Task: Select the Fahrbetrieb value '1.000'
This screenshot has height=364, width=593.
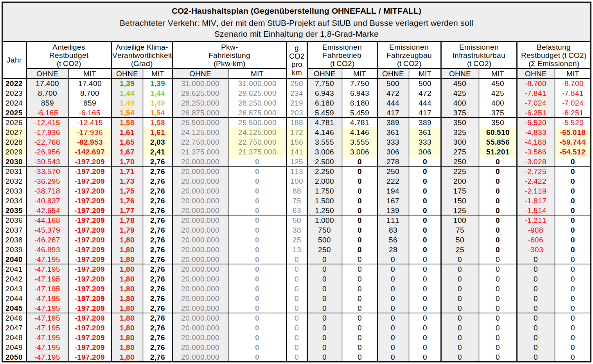Action: 324,221
